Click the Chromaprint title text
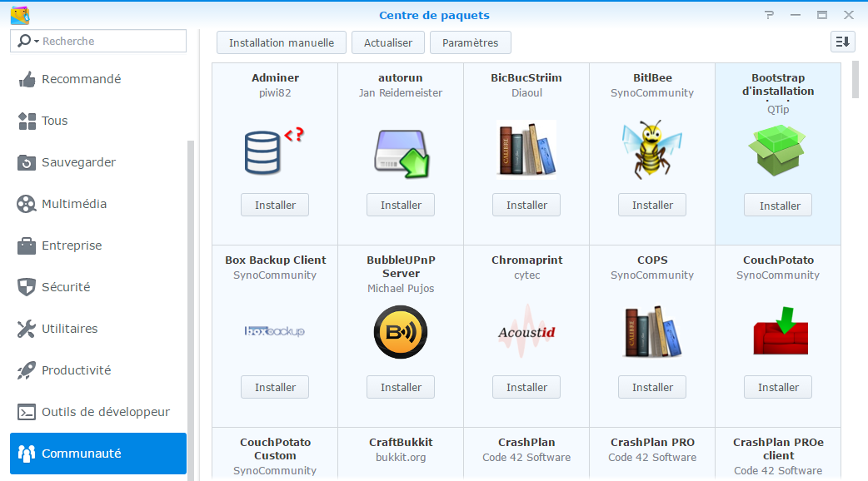Viewport: 868px width, 481px height. tap(526, 260)
